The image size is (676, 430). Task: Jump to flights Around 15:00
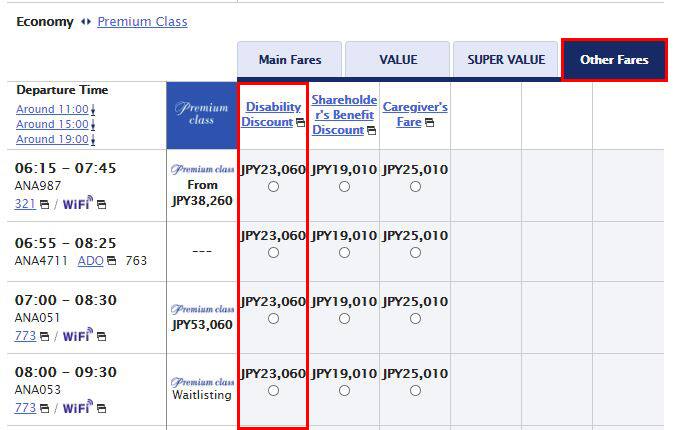pyautogui.click(x=53, y=124)
